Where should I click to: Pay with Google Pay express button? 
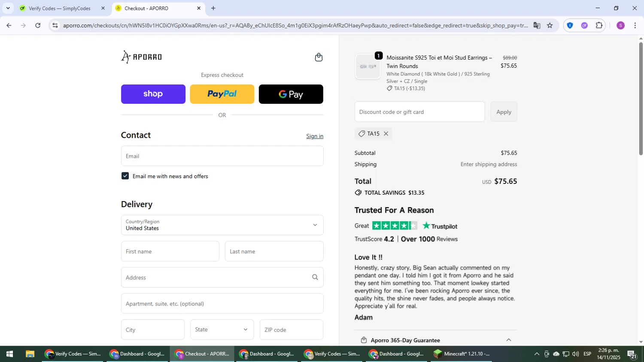pos(291,94)
